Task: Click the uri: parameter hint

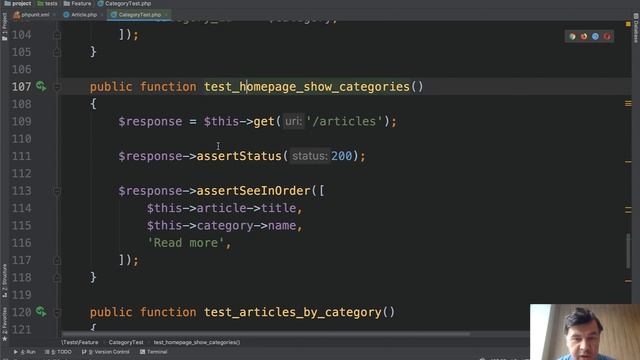Action: click(293, 121)
